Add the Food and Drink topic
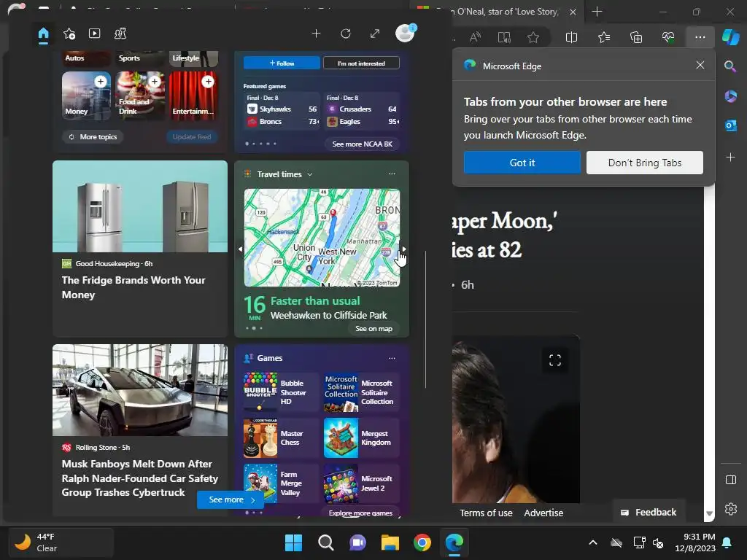This screenshot has height=560, width=747. 155,82
